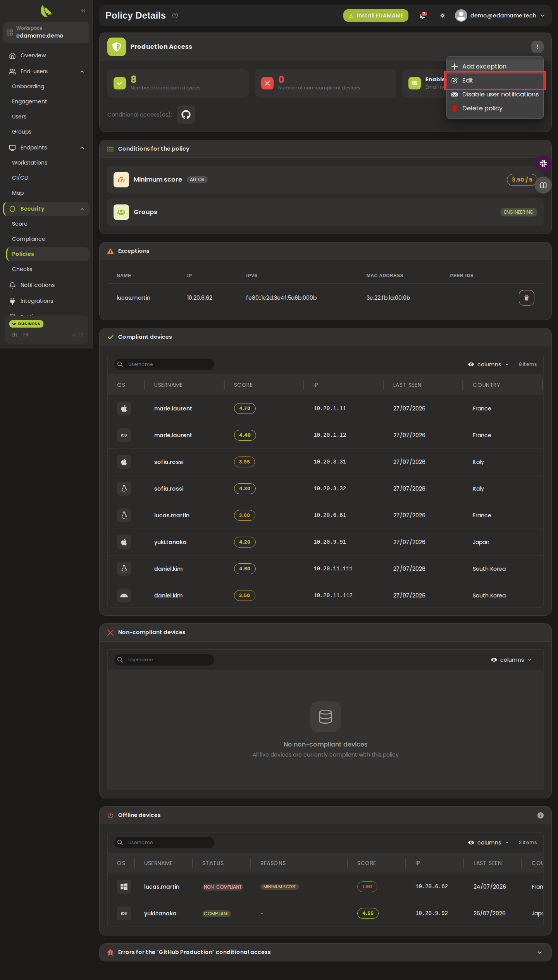
Task: Go to the Compliance page in sidebar
Action: pyautogui.click(x=28, y=239)
